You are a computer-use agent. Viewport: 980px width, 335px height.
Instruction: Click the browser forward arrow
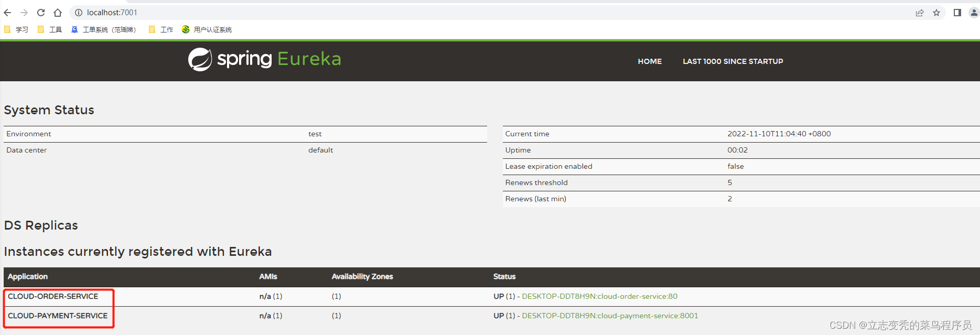coord(24,13)
